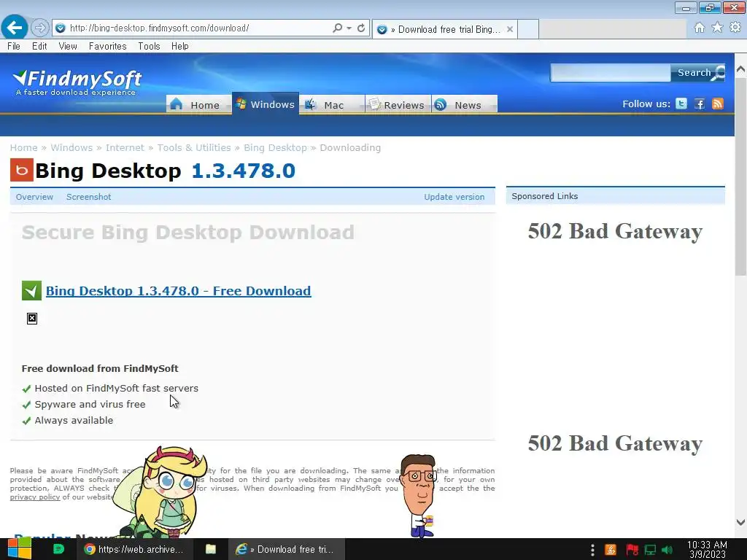This screenshot has height=560, width=747.
Task: Click the red flag tray icon
Action: [x=632, y=550]
